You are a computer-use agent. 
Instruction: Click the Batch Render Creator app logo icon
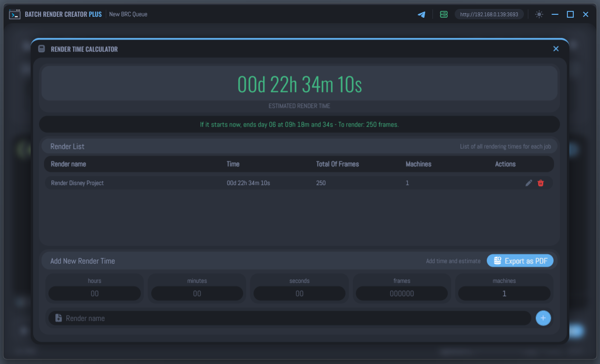pos(15,14)
